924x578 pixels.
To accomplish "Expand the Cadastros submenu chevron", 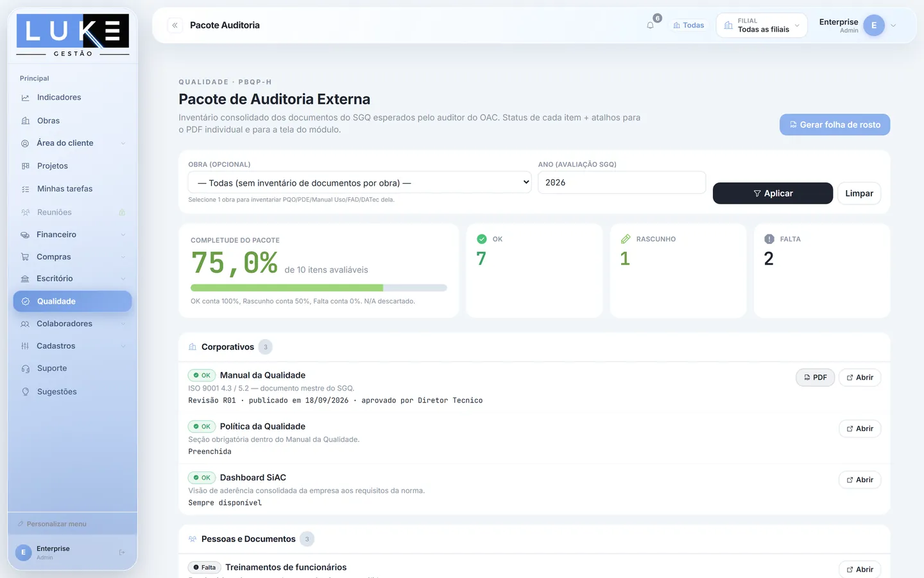I will click(x=123, y=346).
